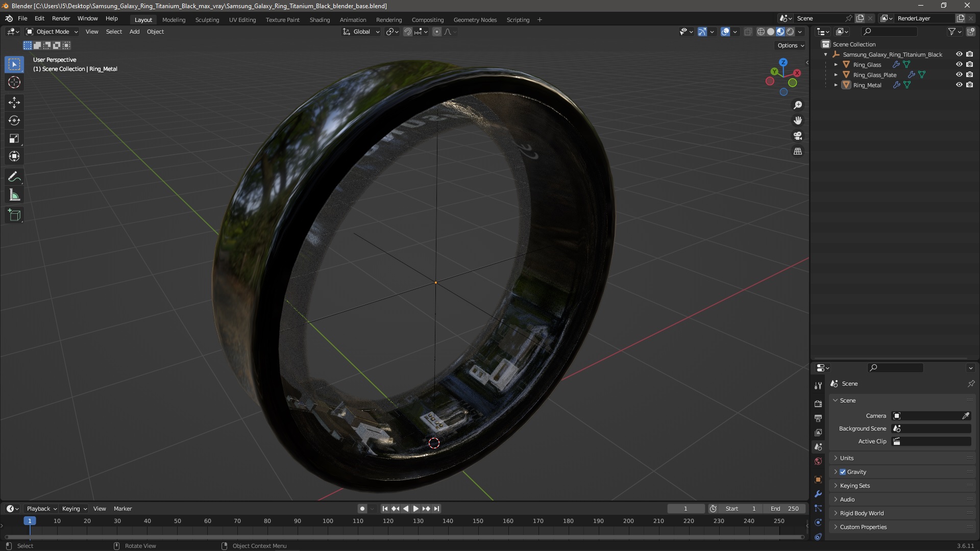
Task: Select the Rotate tool
Action: [x=14, y=120]
